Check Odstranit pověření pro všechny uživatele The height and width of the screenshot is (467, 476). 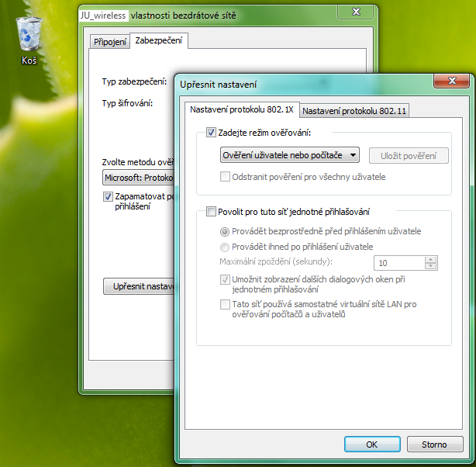225,177
